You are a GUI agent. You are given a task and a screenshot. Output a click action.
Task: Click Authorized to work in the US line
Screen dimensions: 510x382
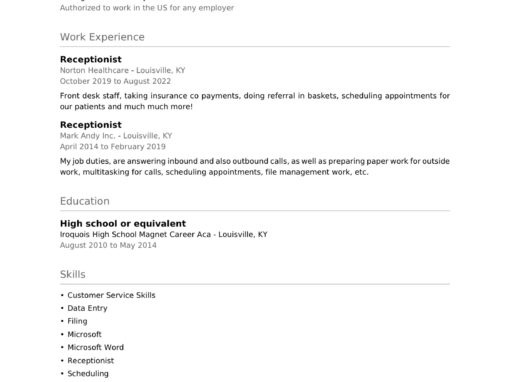[147, 8]
